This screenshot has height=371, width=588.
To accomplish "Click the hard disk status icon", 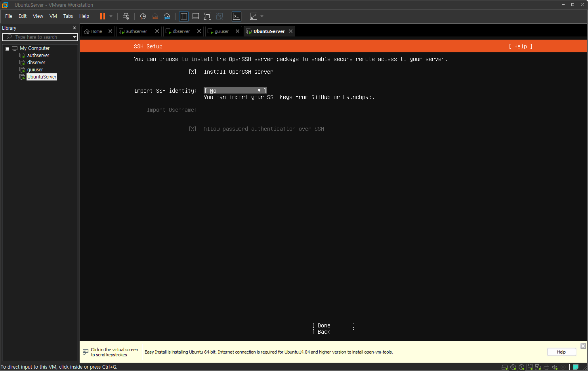I will [505, 367].
